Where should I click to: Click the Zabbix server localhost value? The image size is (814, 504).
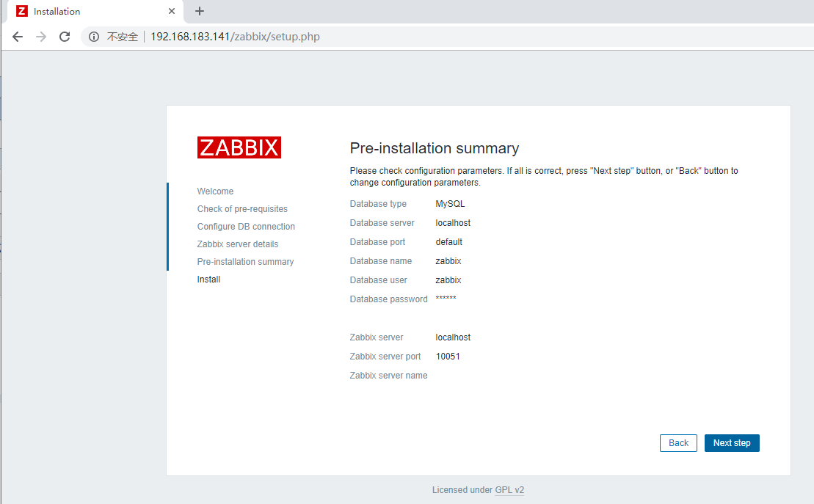(453, 337)
